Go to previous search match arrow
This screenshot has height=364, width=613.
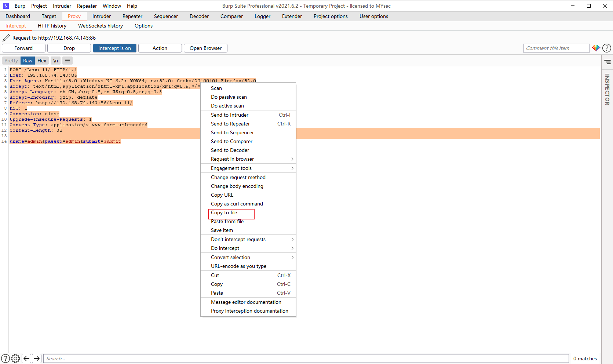[26, 358]
